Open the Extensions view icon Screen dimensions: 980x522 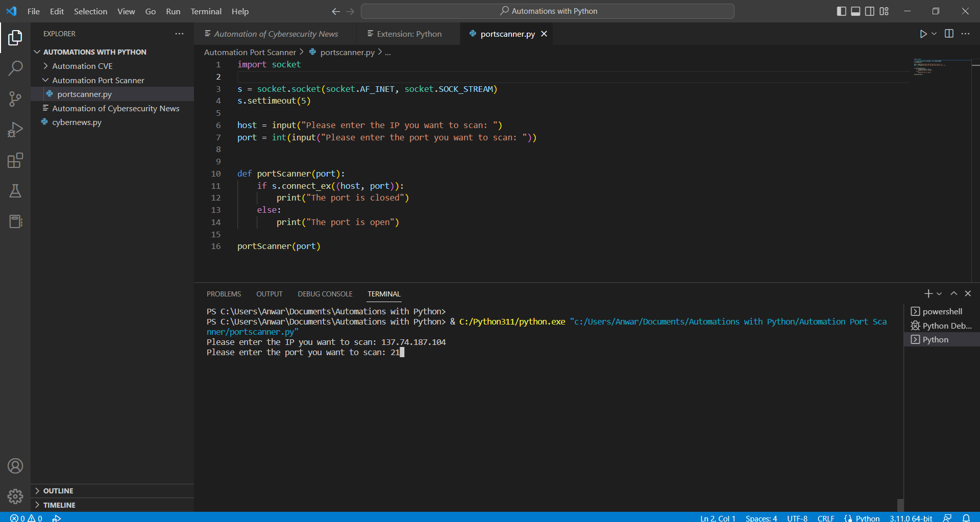click(x=15, y=160)
